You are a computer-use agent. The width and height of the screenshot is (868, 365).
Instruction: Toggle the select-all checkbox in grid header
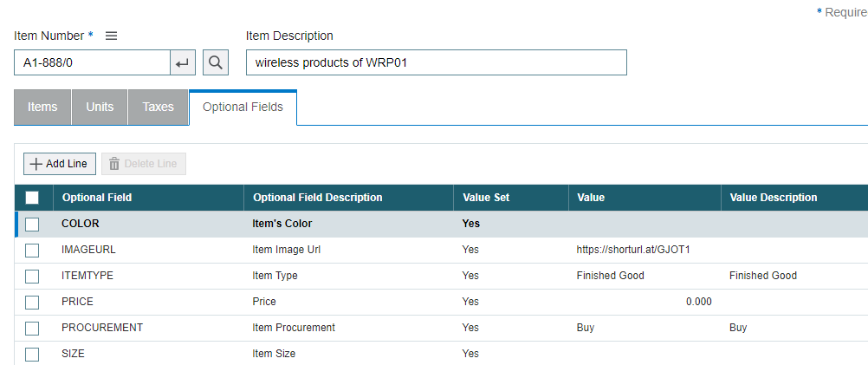[32, 198]
